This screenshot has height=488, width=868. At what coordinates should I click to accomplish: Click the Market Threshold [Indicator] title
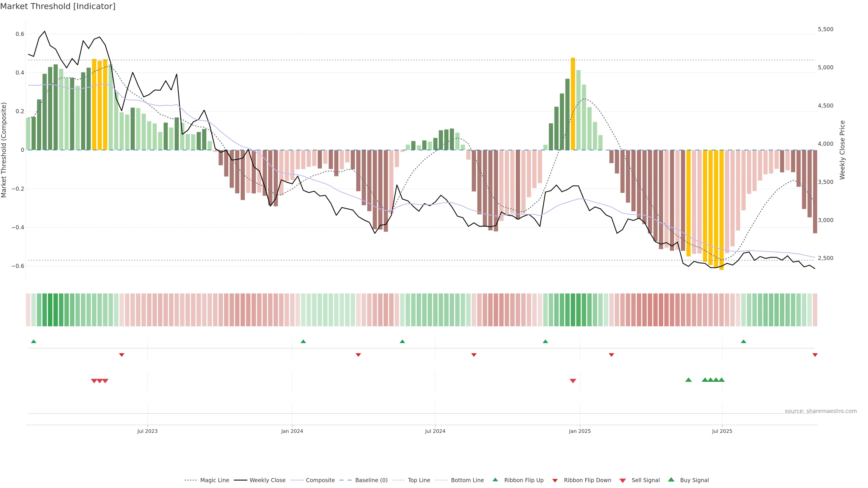58,6
